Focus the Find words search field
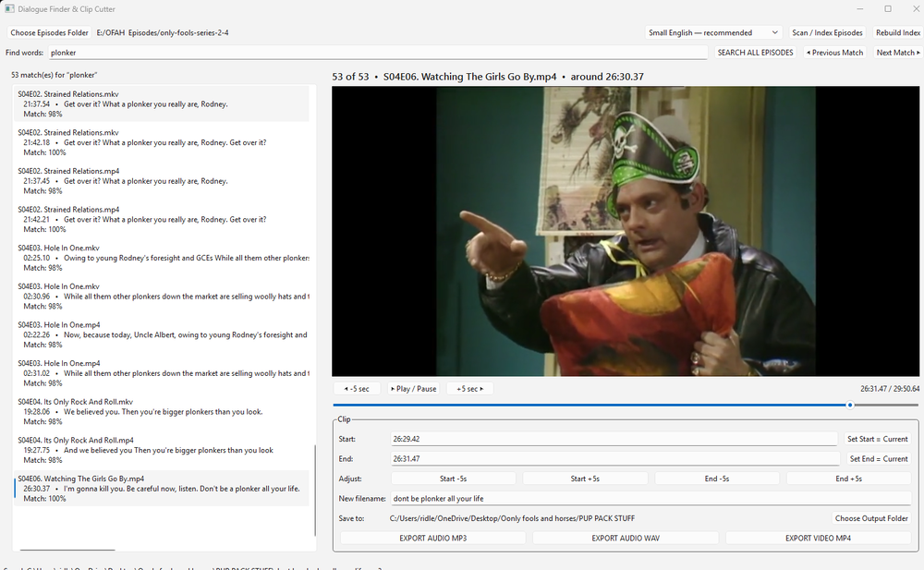The height and width of the screenshot is (570, 924). 378,53
